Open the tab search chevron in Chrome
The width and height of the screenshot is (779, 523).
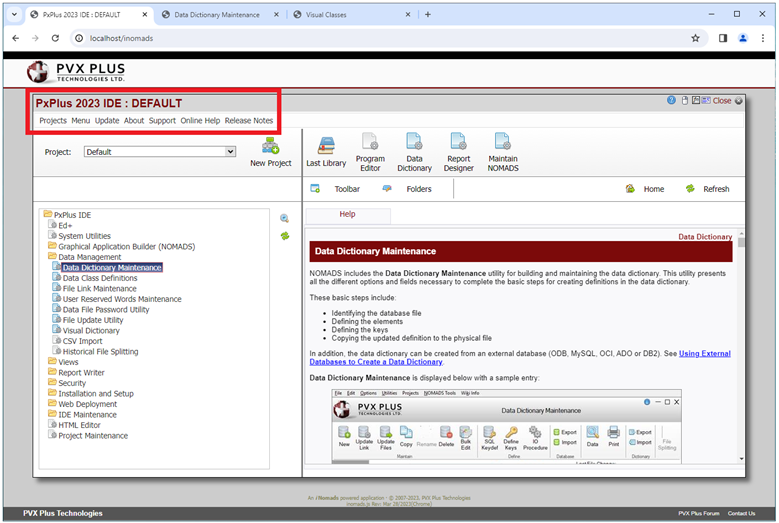[x=14, y=14]
